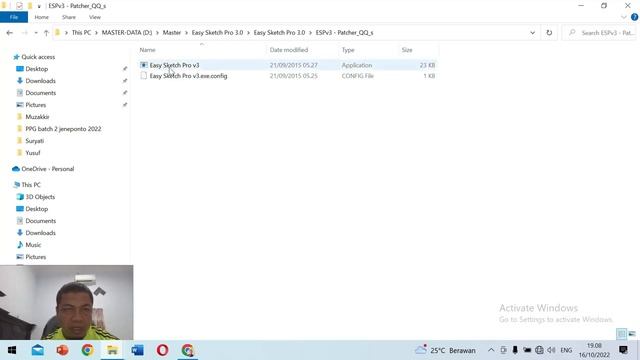Open PowerPoint from taskbar
Image resolution: width=640 pixels, height=360 pixels.
pos(62,350)
